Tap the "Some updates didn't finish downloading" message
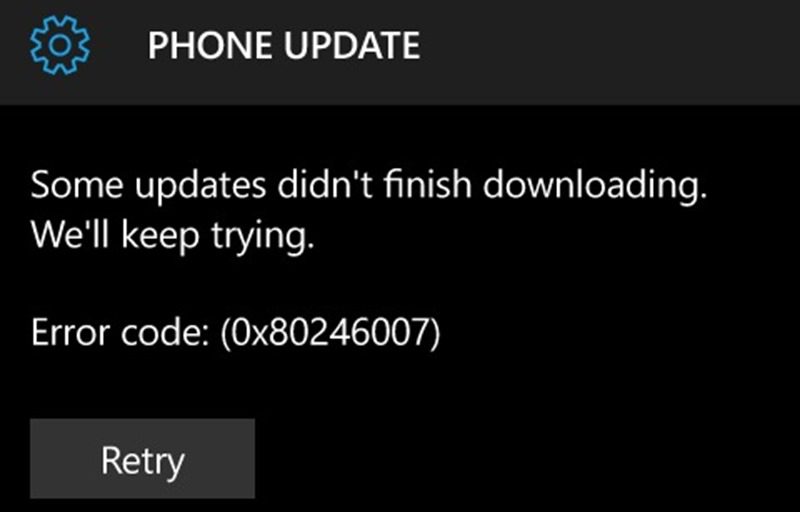Screen dimensions: 800x512 pos(369,186)
